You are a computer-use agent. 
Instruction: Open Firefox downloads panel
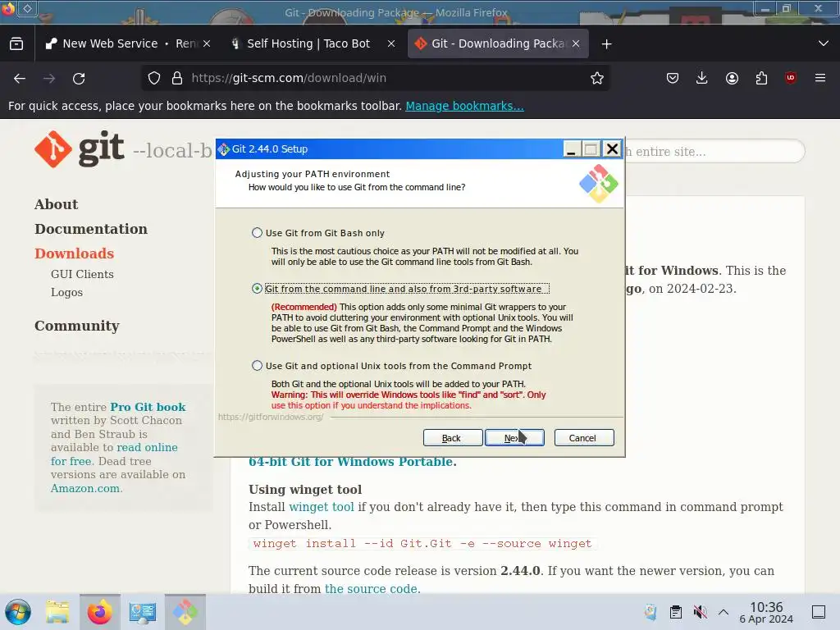pos(702,78)
